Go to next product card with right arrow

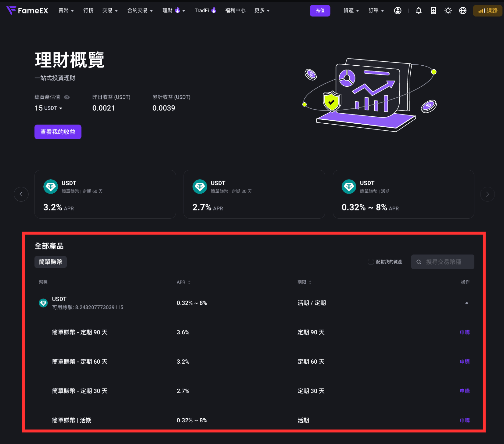pyautogui.click(x=488, y=194)
